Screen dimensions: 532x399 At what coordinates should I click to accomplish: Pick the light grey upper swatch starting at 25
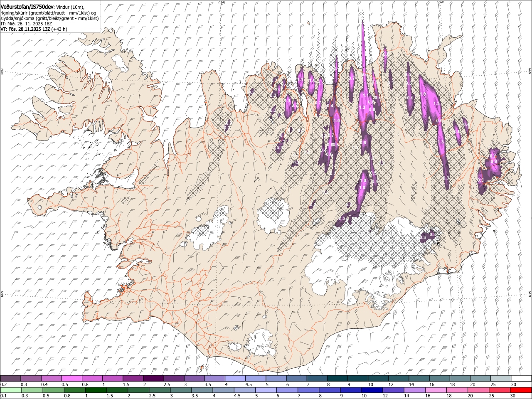pos(501,378)
